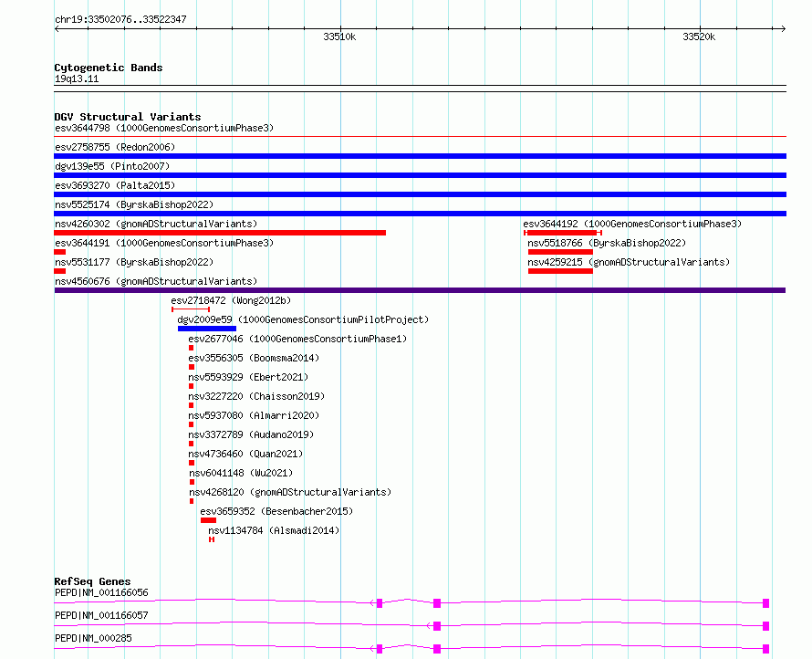
Task: Select the dgv139e55 (Pinto2007) label
Action: point(112,166)
